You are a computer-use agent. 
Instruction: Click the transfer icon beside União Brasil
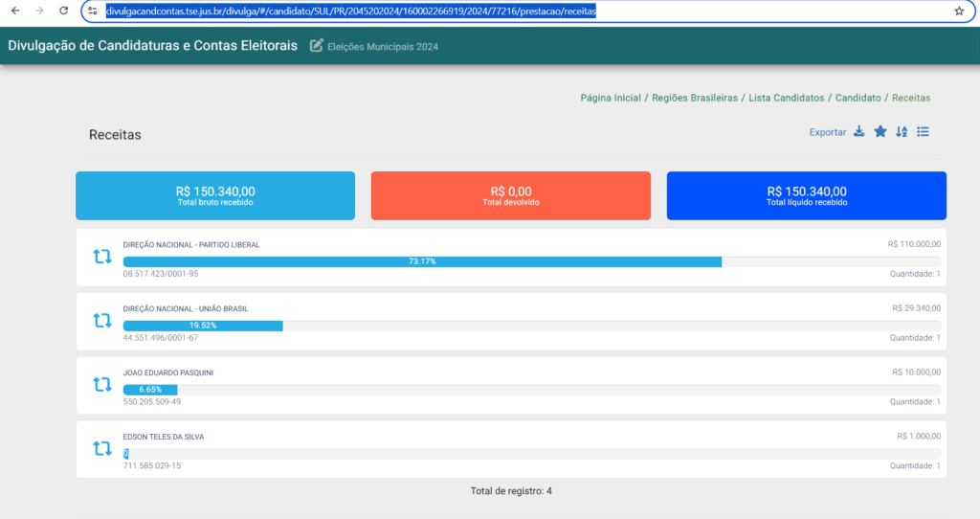tap(102, 321)
